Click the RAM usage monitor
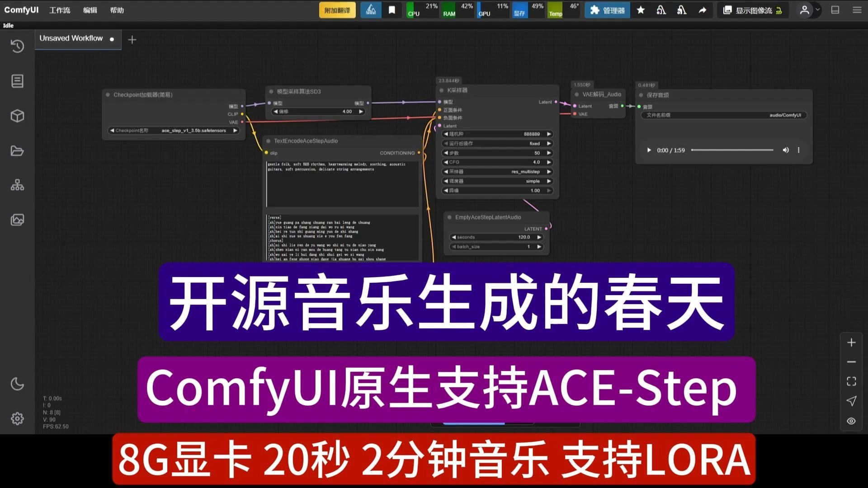This screenshot has height=488, width=868. click(x=458, y=10)
